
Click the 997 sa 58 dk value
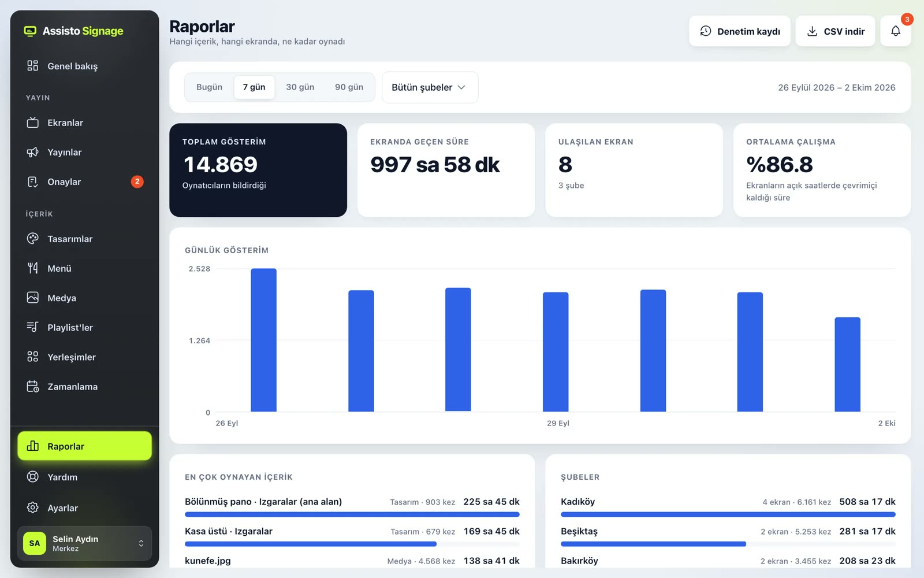[435, 165]
